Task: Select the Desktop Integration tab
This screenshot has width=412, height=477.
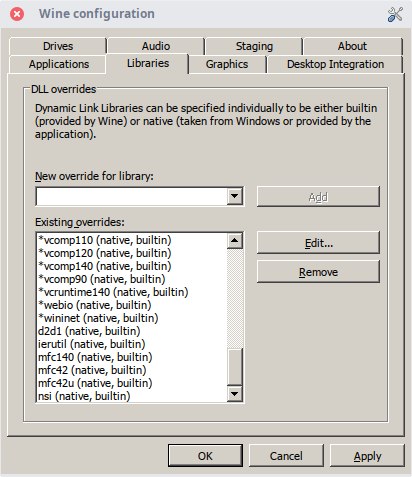Action: 335,64
